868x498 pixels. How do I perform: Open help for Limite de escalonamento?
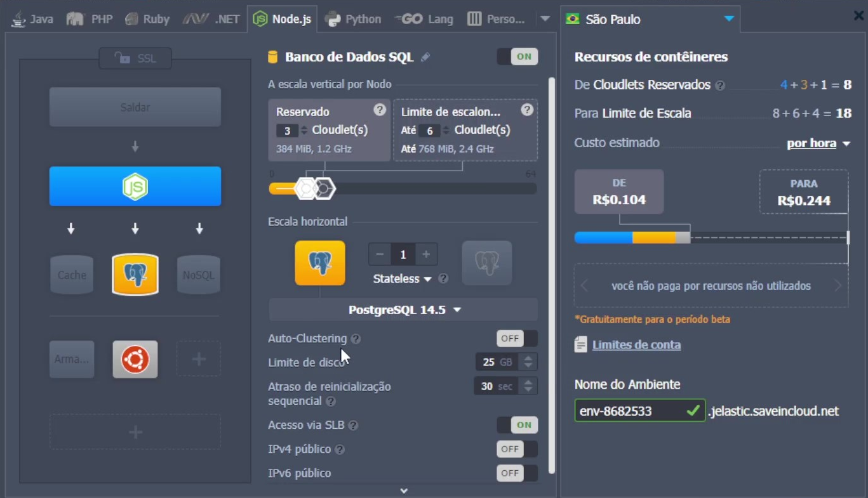tap(527, 110)
